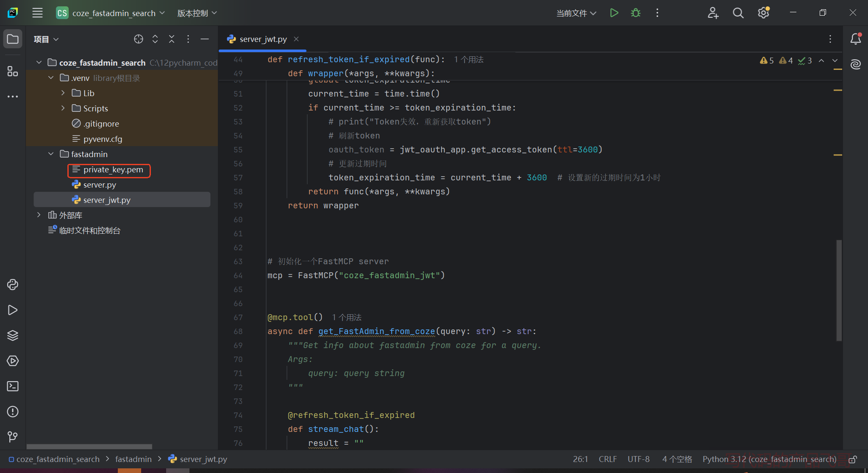
Task: Go to previous highlighted problem arrow
Action: point(821,61)
